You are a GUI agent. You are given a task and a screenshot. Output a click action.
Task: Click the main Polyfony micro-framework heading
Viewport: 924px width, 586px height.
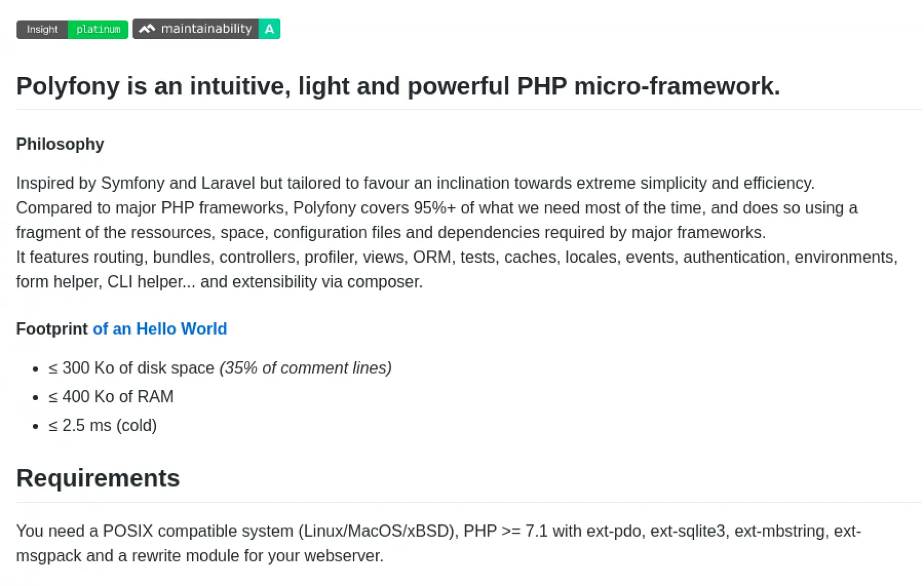pyautogui.click(x=398, y=86)
